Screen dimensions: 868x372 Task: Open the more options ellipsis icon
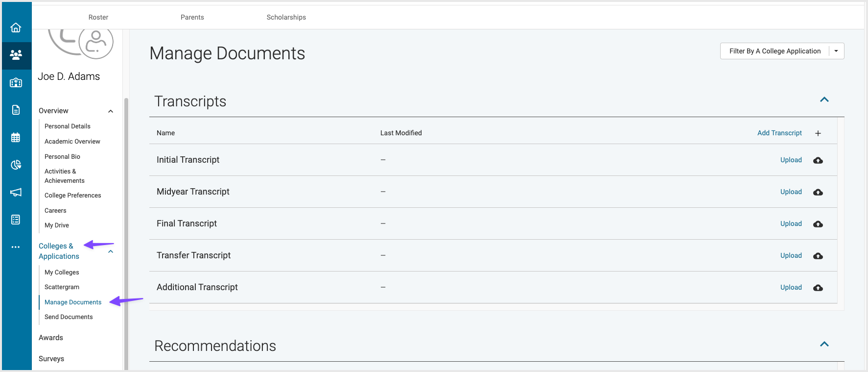(x=16, y=247)
